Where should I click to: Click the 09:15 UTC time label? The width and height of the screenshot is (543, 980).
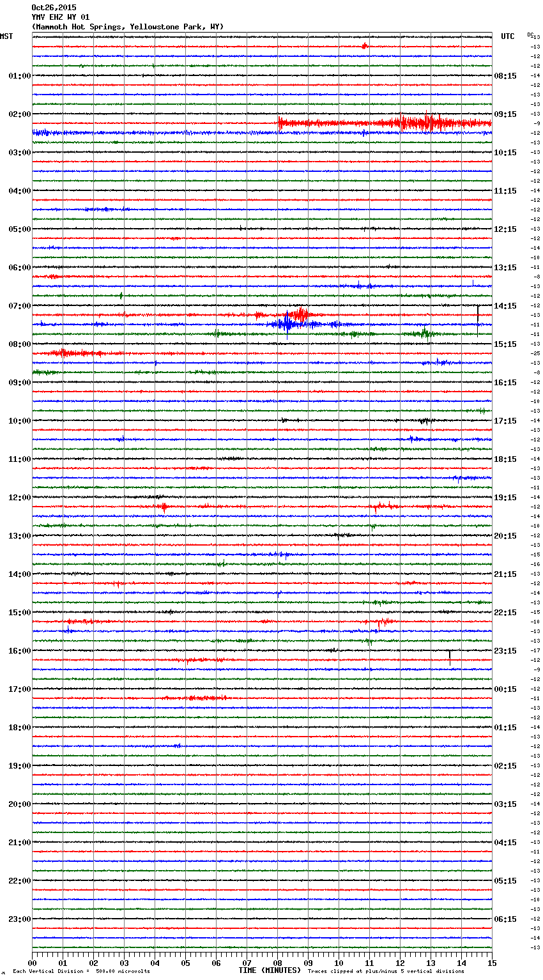[x=505, y=114]
